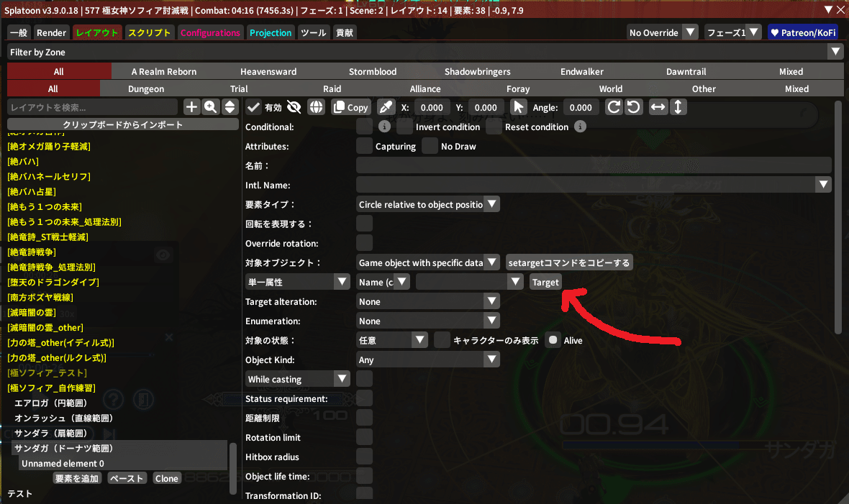Check the No Draw attribute
This screenshot has height=504, width=849.
(x=430, y=146)
